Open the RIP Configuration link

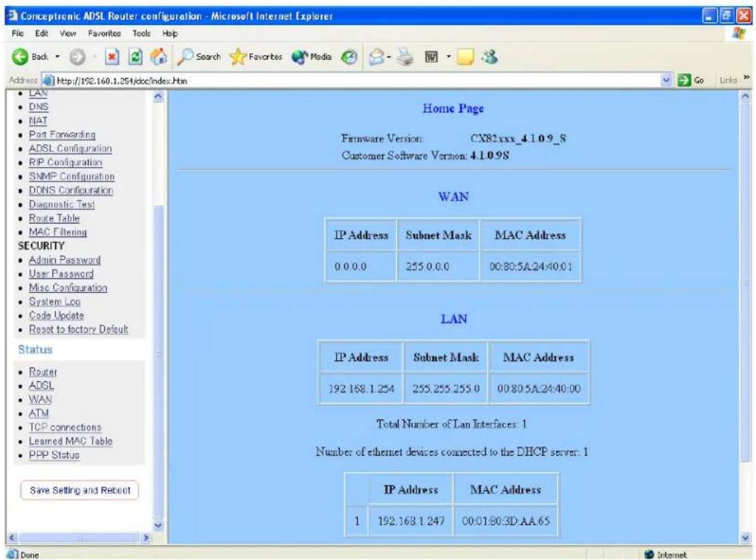(65, 162)
